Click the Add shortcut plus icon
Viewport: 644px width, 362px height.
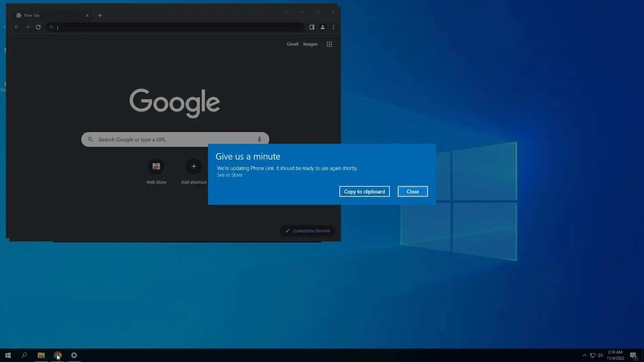click(194, 167)
